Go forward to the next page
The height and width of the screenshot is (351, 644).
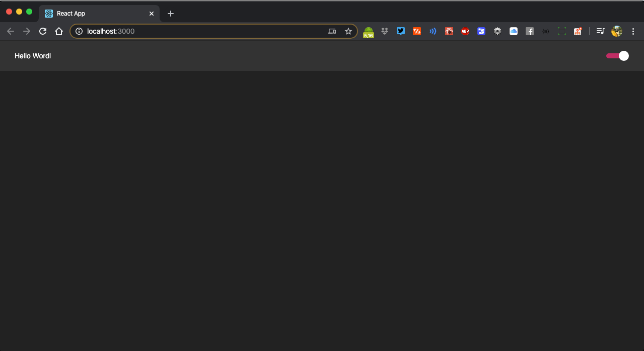click(x=27, y=31)
